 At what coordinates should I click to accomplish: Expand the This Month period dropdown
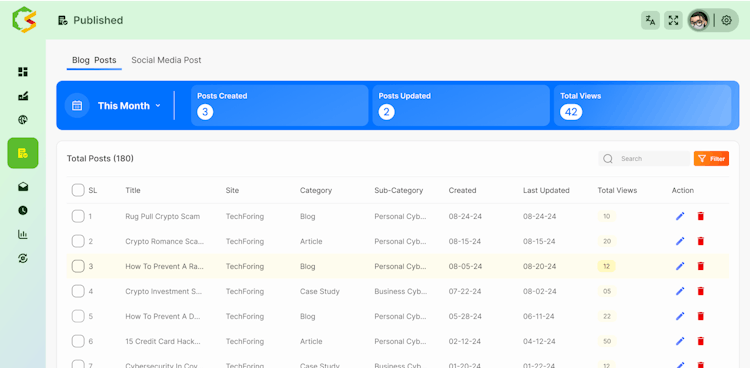129,106
